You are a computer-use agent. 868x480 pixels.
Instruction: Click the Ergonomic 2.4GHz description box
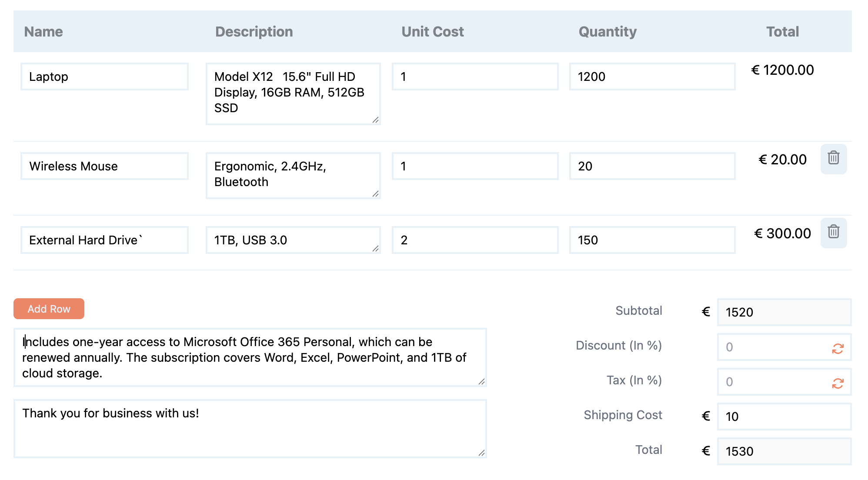[293, 175]
